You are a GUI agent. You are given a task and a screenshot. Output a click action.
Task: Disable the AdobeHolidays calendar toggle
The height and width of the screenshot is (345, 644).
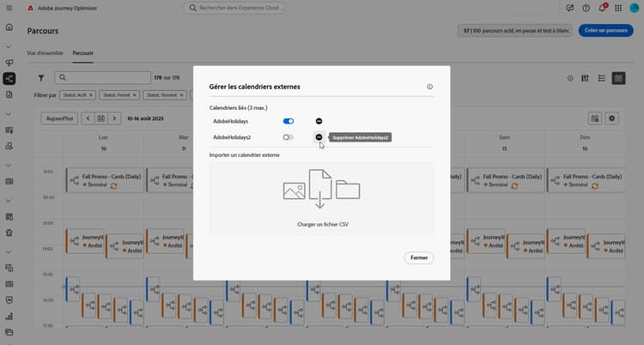(x=289, y=121)
